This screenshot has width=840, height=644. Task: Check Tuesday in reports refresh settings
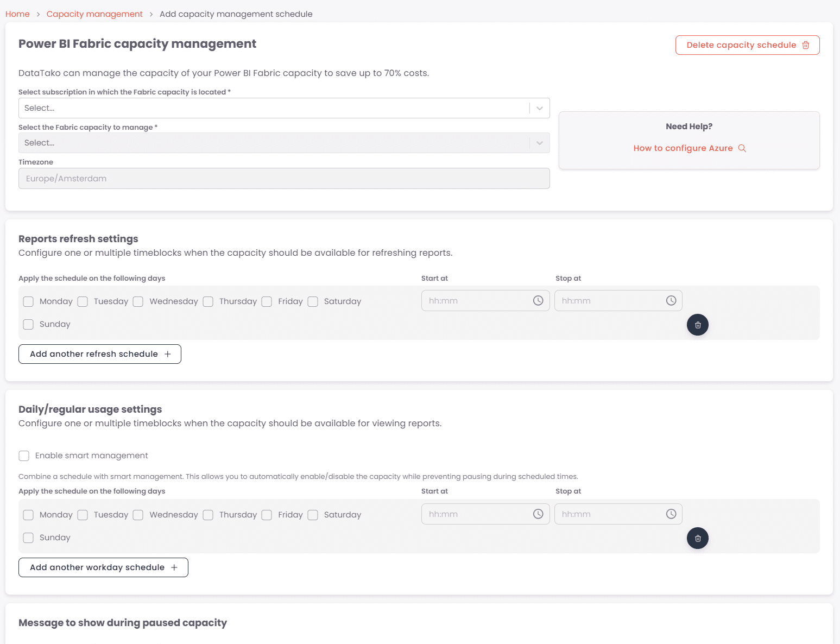(x=83, y=301)
